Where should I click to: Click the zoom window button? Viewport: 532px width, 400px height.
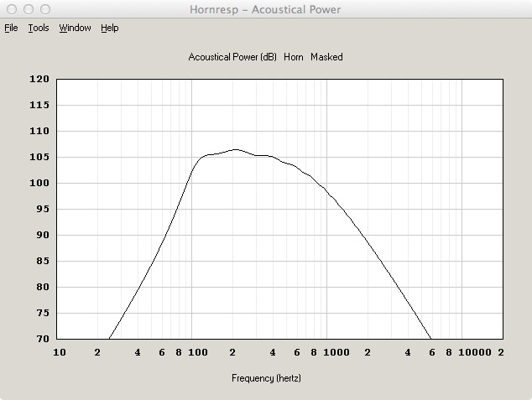pyautogui.click(x=45, y=9)
